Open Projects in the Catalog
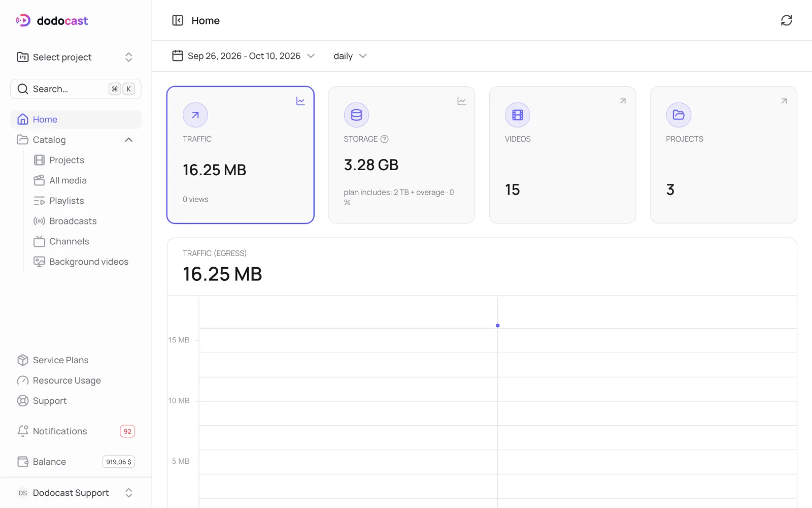812x508 pixels. pyautogui.click(x=66, y=160)
